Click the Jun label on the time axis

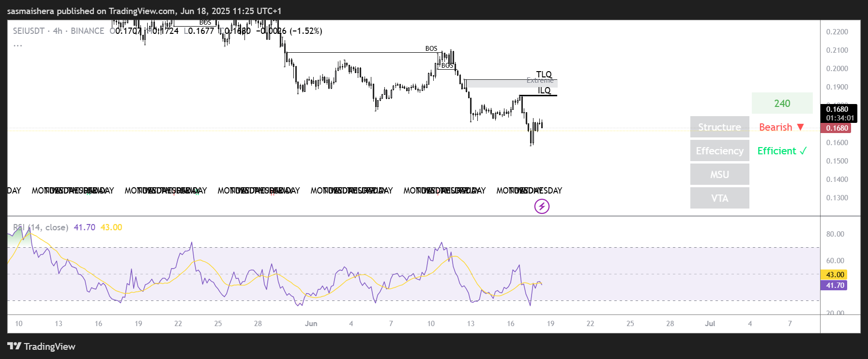click(311, 324)
